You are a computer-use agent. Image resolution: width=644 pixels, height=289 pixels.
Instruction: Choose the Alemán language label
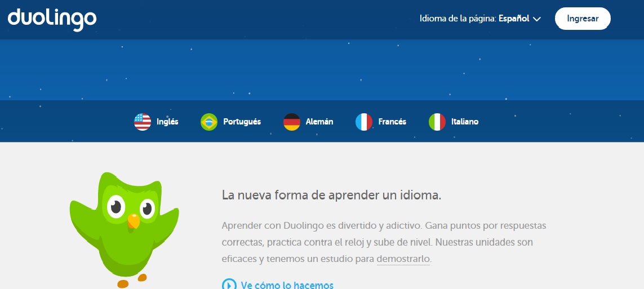pos(319,122)
